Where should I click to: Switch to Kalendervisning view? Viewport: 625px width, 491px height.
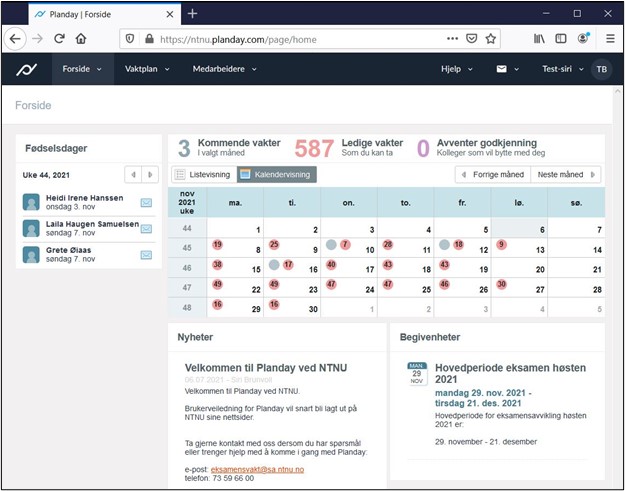coord(277,175)
